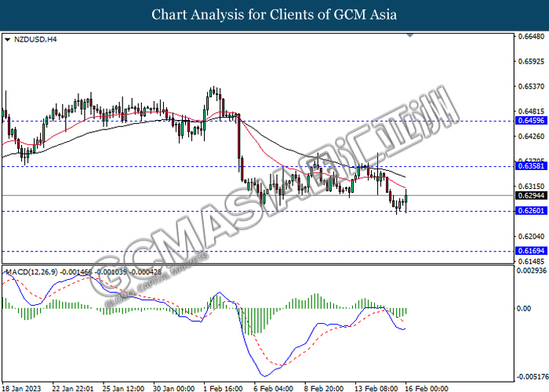
Task: Click the 25 Jan 12:00 time label
Action: (123, 388)
